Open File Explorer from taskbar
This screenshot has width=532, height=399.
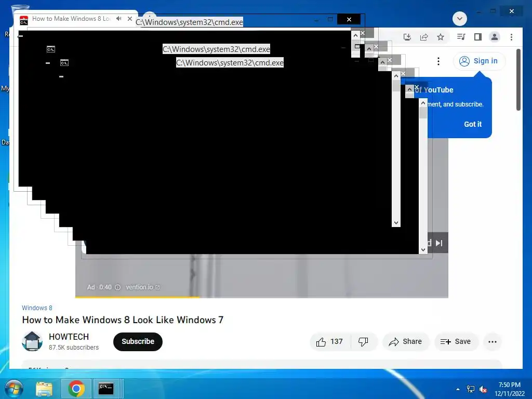pos(44,389)
